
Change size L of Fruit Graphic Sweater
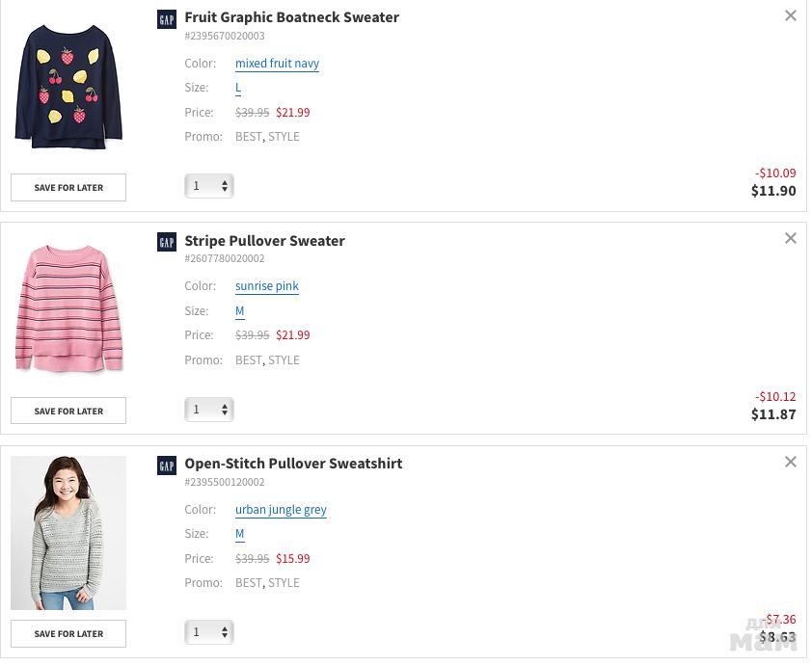tap(238, 88)
